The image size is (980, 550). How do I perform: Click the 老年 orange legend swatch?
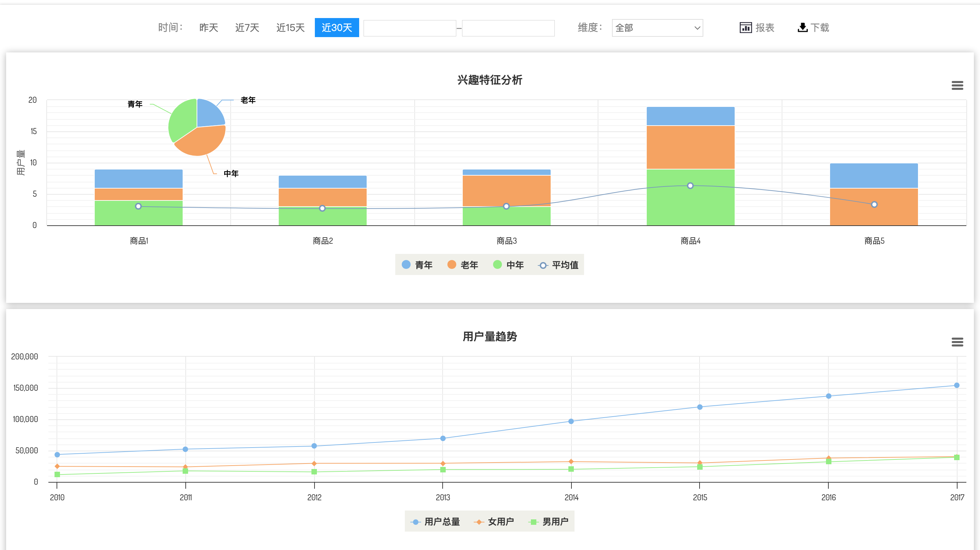pos(451,264)
